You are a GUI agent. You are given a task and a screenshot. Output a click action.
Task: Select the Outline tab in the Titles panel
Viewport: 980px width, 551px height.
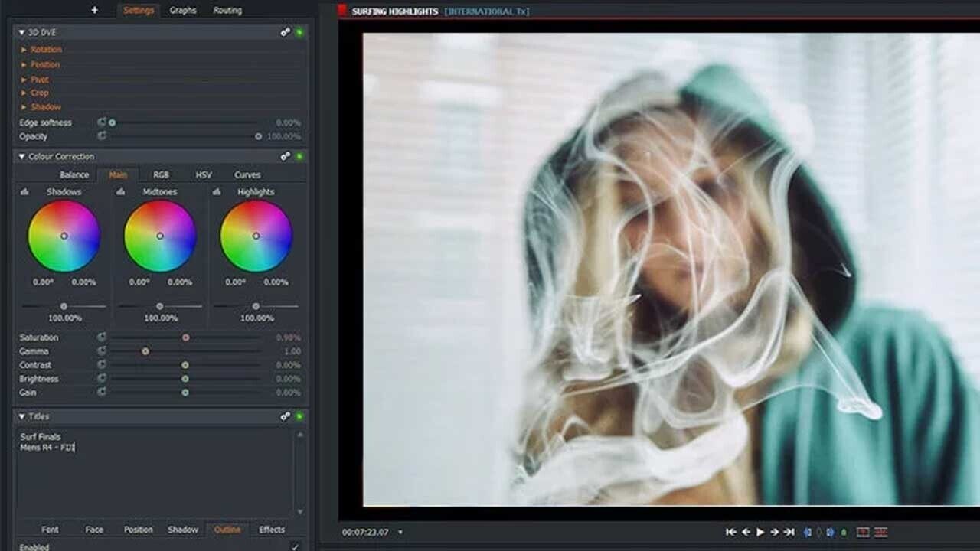coord(227,530)
